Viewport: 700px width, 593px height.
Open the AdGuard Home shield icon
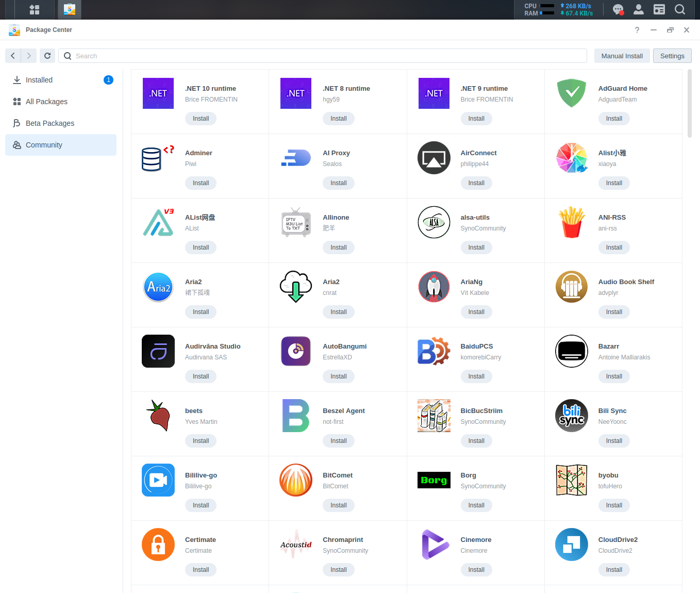(572, 93)
